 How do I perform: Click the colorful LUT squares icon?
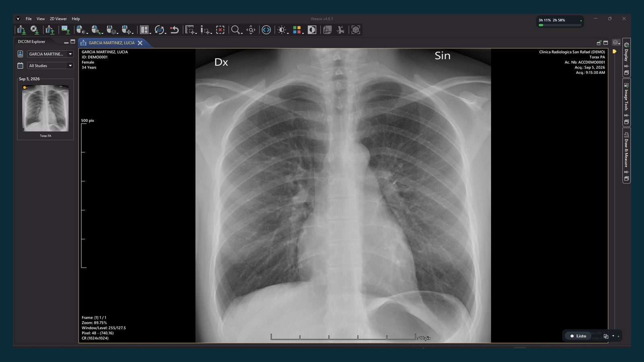coord(298,30)
